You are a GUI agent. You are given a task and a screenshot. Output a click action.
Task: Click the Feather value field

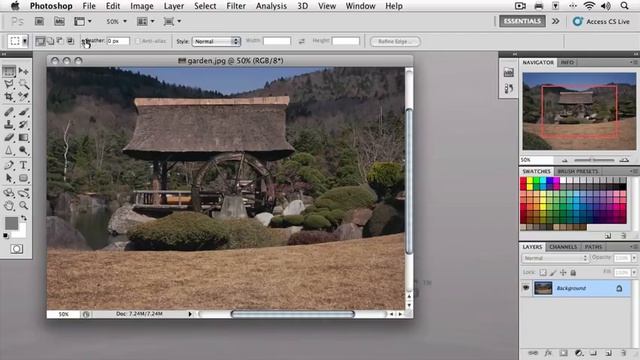118,41
